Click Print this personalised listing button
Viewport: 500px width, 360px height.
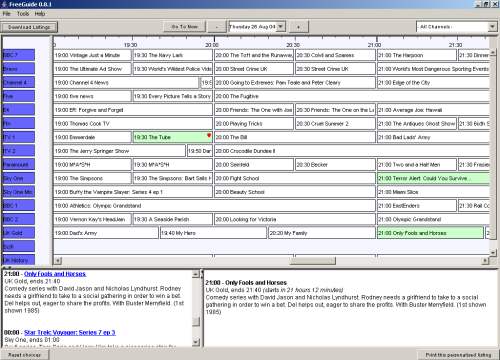[x=458, y=355]
